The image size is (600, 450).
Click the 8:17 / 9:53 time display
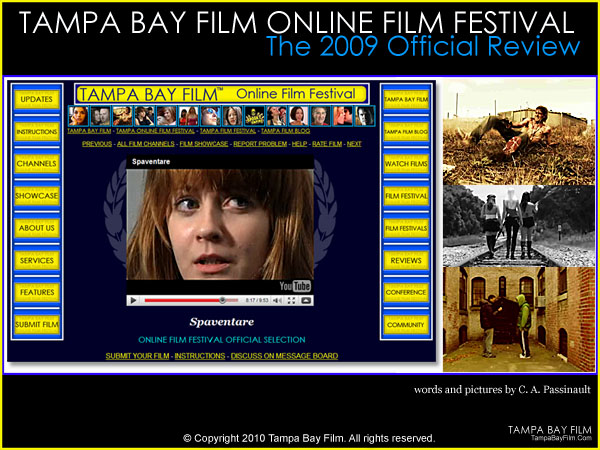[257, 300]
